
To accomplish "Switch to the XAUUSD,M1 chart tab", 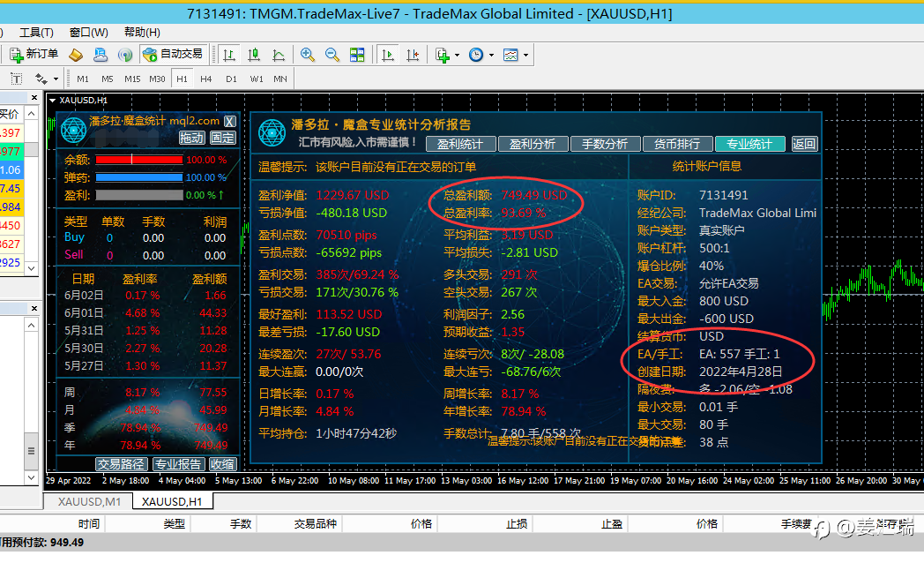I will 89,502.
